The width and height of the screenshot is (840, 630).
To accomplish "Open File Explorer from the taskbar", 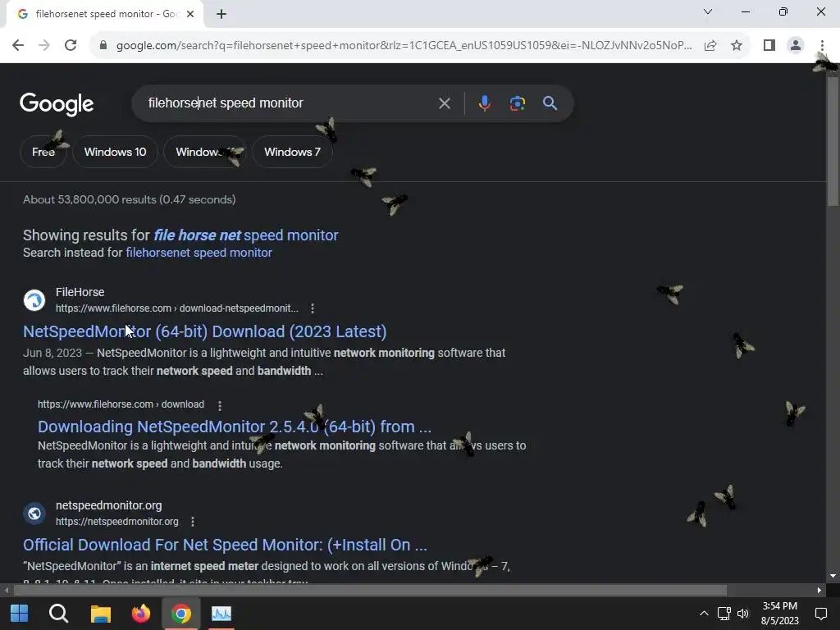I will [100, 614].
